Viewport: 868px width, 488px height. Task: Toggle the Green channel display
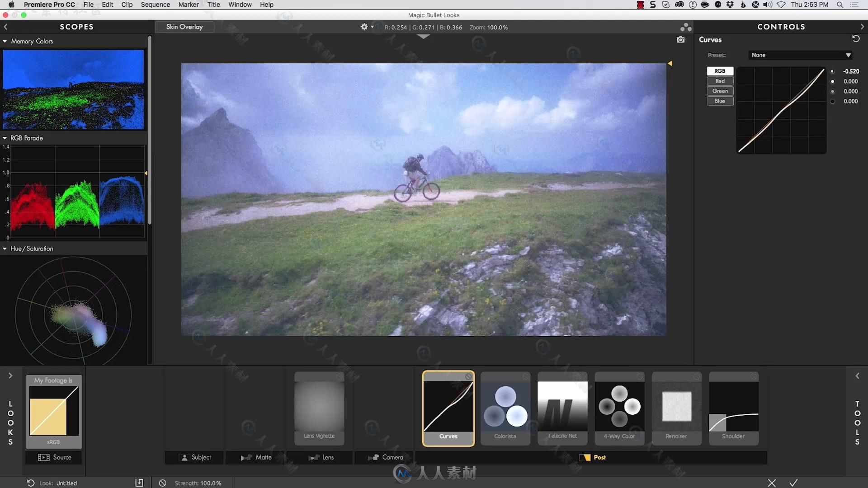(720, 90)
